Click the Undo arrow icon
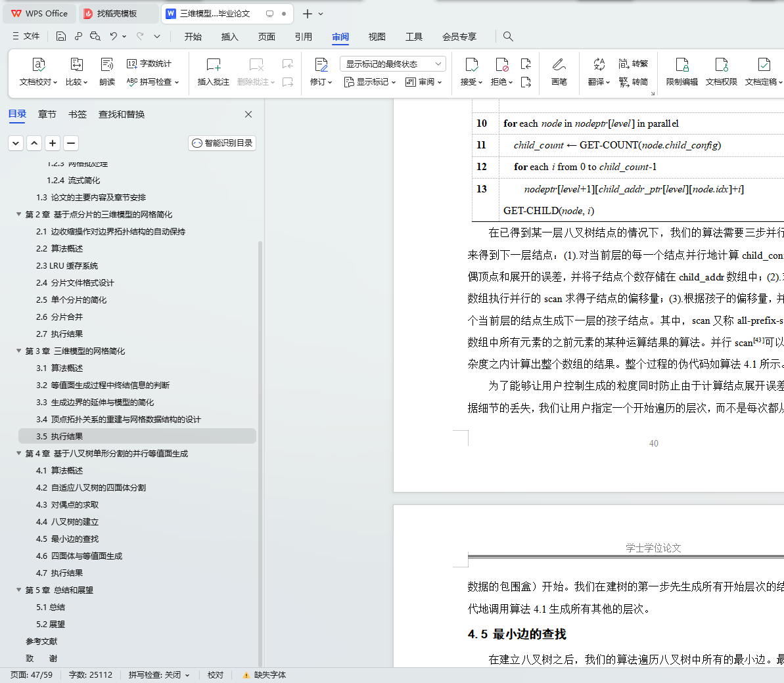 point(114,37)
